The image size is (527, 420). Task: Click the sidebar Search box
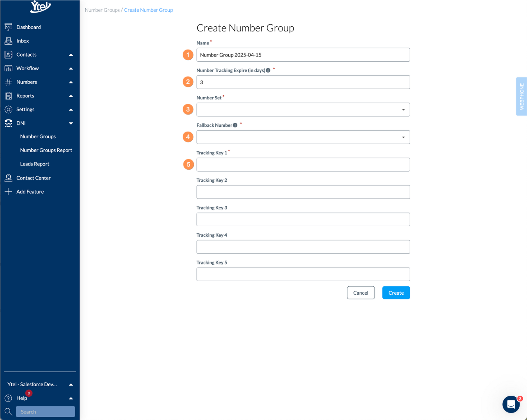(45, 412)
